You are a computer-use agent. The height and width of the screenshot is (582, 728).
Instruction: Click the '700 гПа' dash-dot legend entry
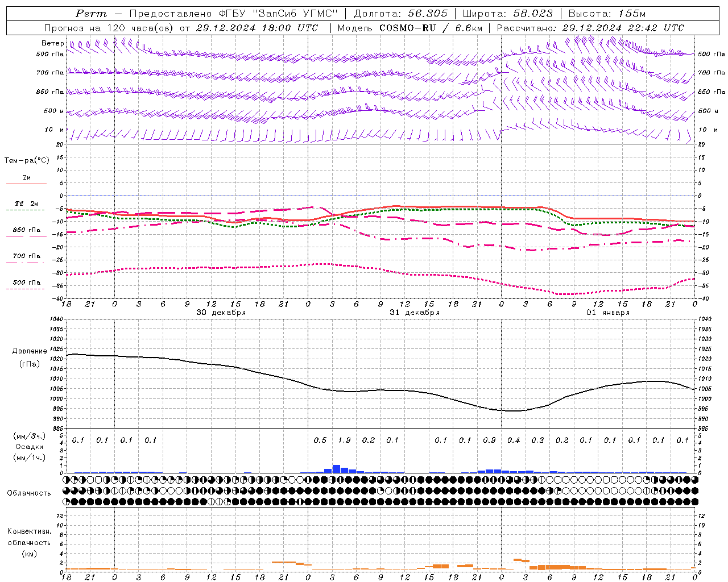(x=26, y=256)
